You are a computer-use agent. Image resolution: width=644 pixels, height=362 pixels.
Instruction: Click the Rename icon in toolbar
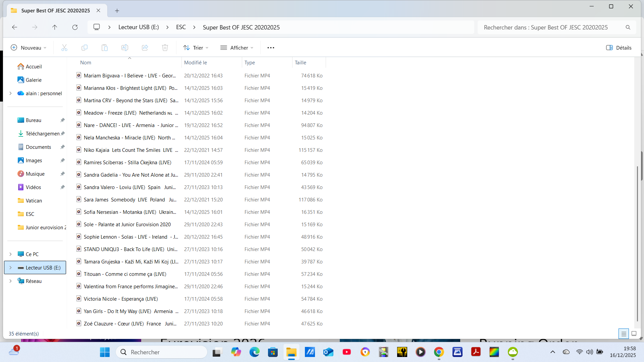(125, 48)
